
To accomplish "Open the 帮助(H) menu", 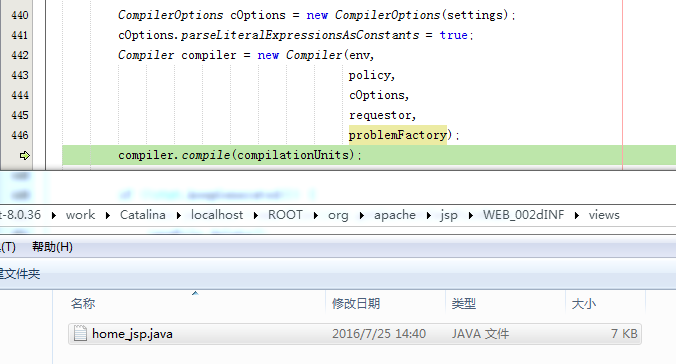I will click(52, 247).
